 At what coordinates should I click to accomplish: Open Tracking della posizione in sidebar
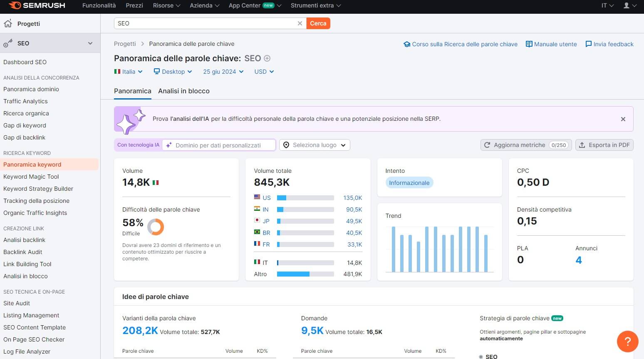point(37,201)
